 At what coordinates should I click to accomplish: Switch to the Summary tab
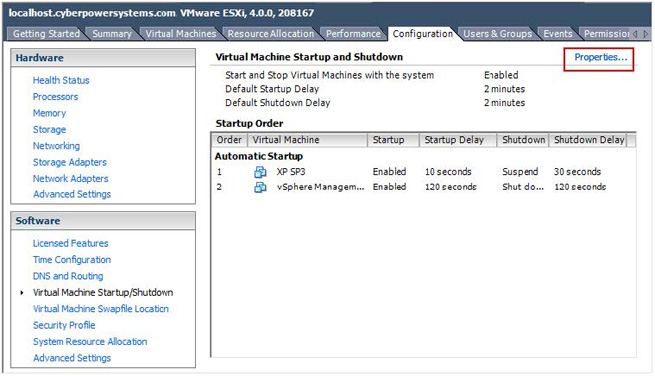112,34
